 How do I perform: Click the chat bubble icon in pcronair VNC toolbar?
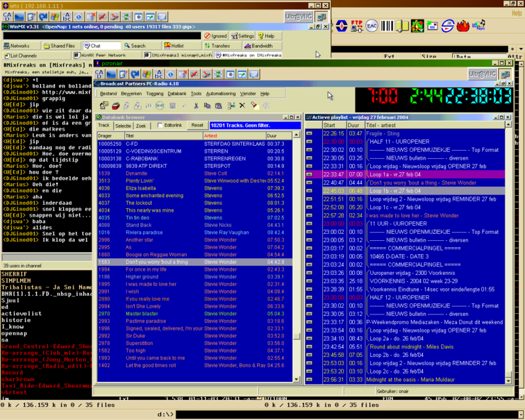(253, 74)
